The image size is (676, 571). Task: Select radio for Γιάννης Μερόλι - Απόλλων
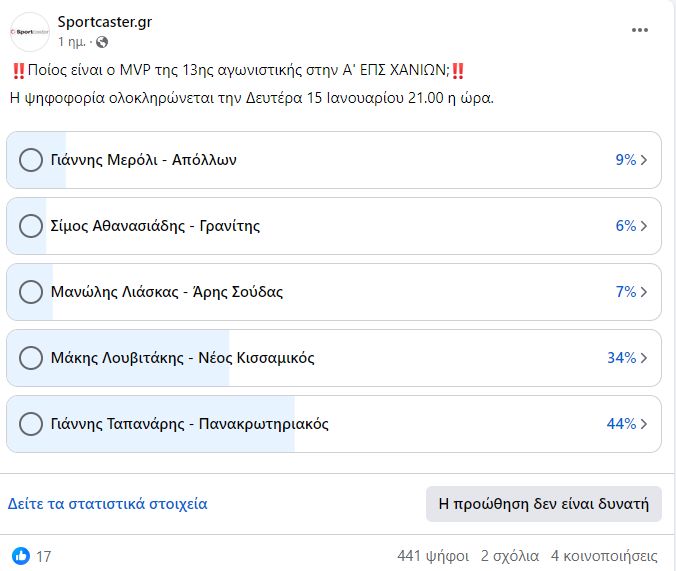coord(31,160)
